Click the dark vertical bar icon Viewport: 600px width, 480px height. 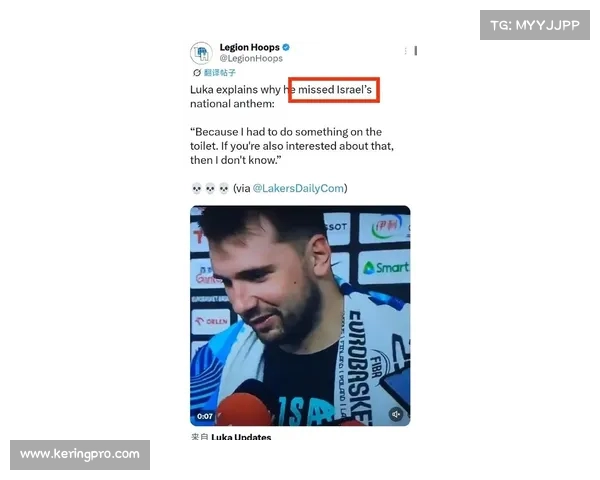(x=416, y=51)
